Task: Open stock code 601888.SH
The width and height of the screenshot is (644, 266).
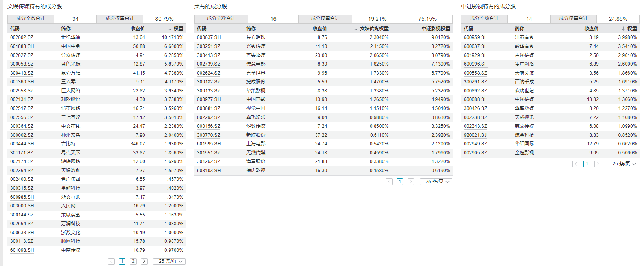Action: tap(22, 46)
